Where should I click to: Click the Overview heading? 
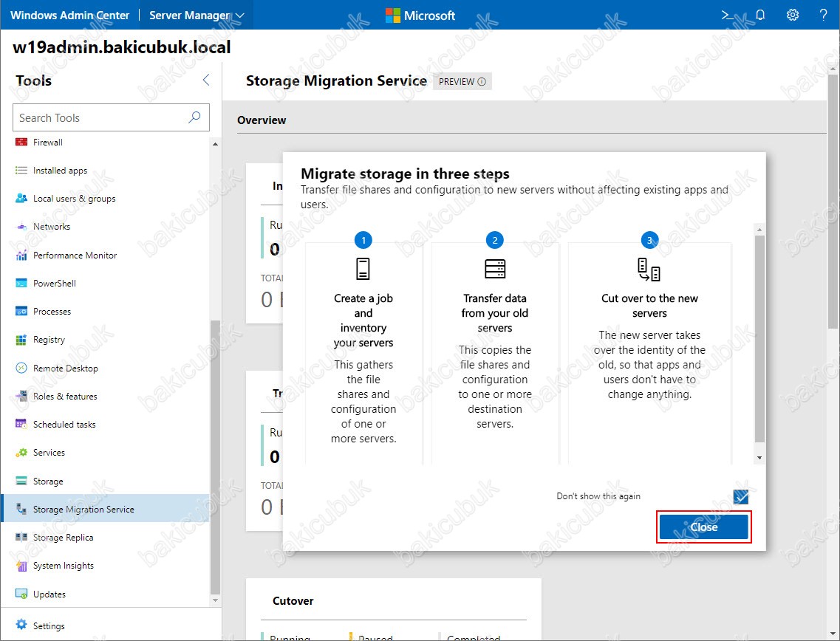[x=262, y=120]
